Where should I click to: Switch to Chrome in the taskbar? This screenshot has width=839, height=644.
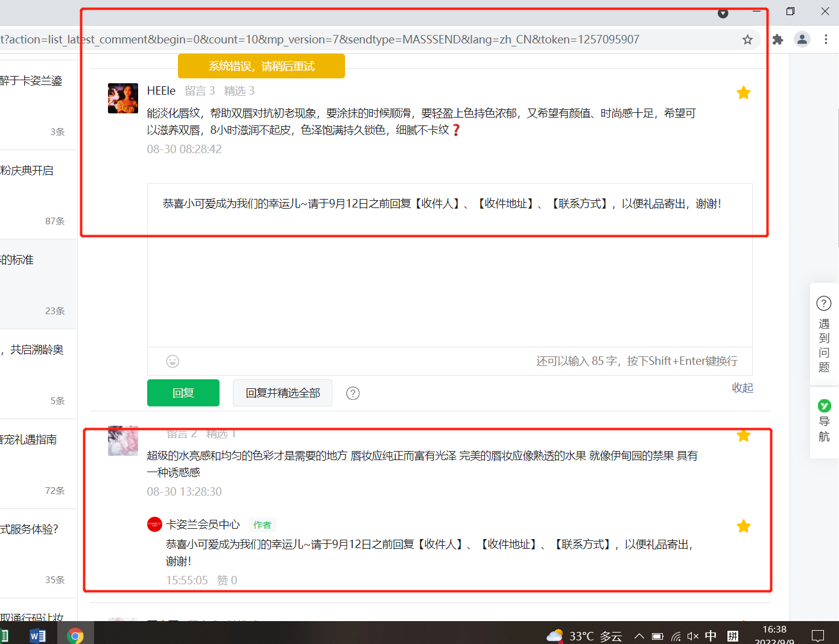tap(75, 635)
